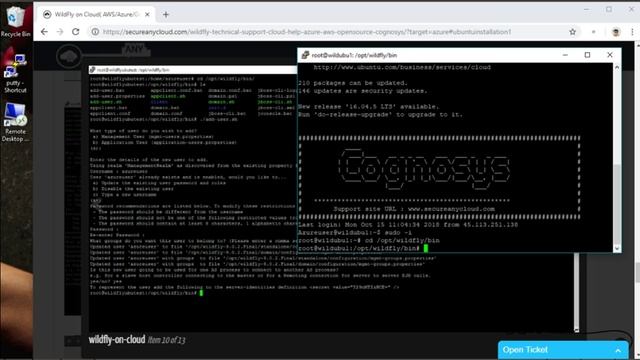
Task: Open the Remote Desktop shortcut icon
Action: click(15, 122)
